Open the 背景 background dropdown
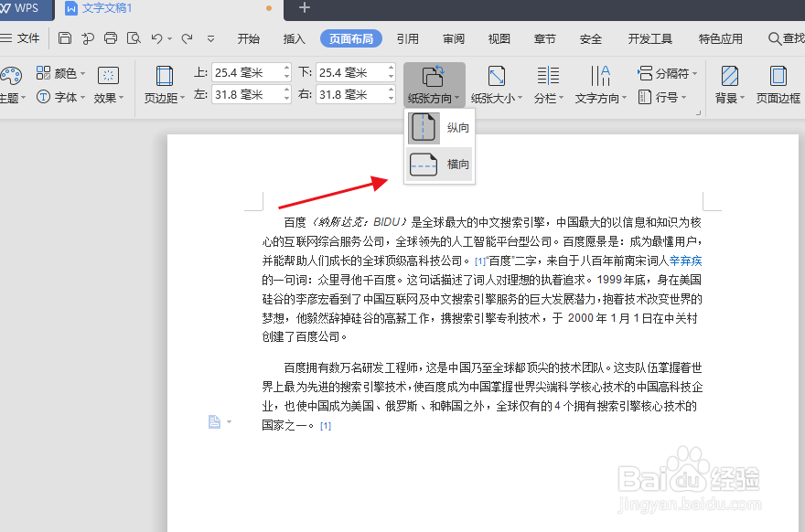The image size is (805, 532). click(x=730, y=85)
